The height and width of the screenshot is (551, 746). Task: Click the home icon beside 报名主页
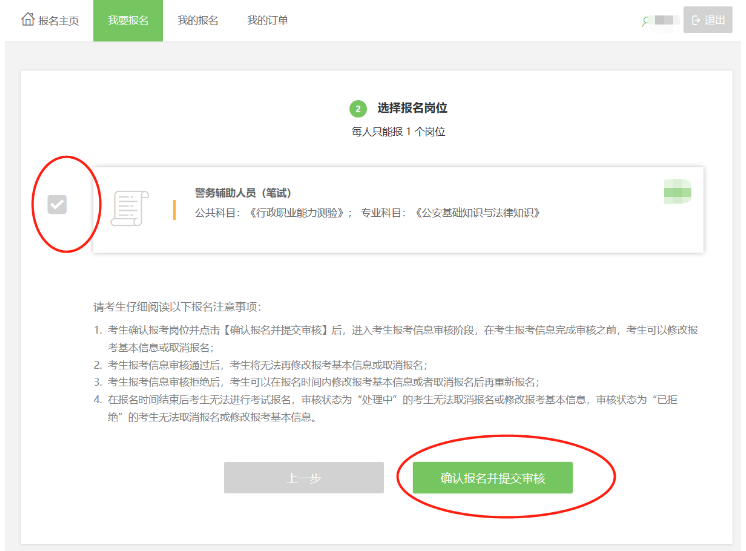(x=28, y=19)
